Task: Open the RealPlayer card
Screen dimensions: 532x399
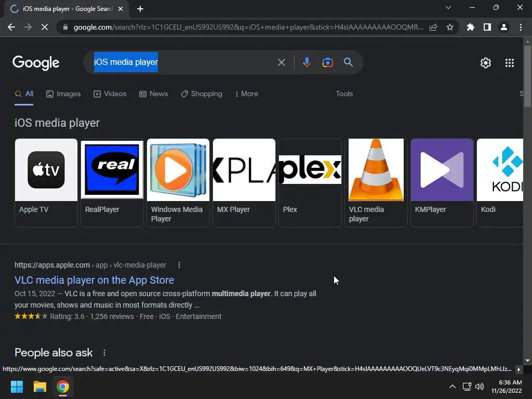Action: click(112, 182)
